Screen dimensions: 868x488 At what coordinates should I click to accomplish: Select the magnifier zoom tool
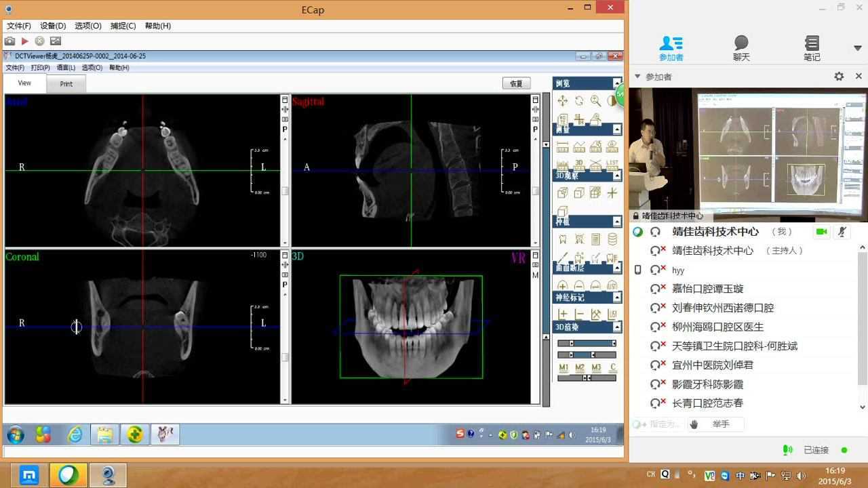(595, 101)
